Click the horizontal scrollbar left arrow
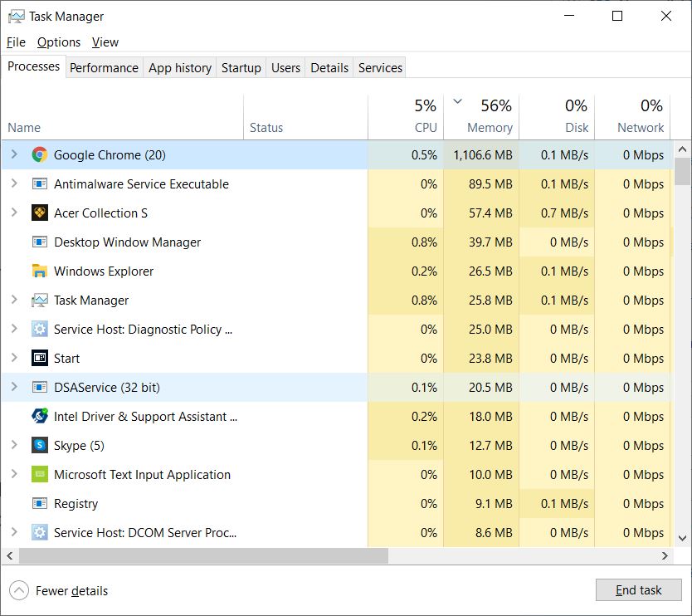This screenshot has width=692, height=616. [x=10, y=556]
